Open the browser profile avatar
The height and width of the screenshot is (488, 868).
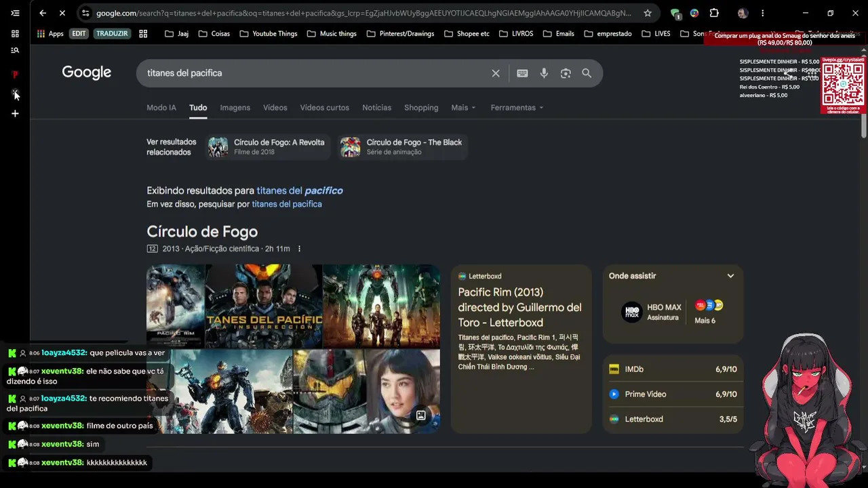click(743, 13)
